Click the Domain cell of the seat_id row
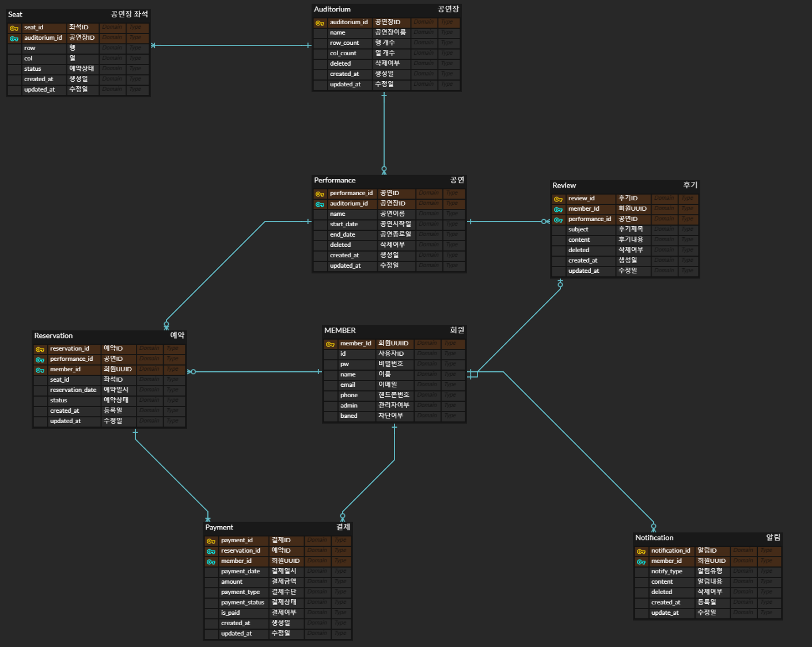 click(x=112, y=28)
